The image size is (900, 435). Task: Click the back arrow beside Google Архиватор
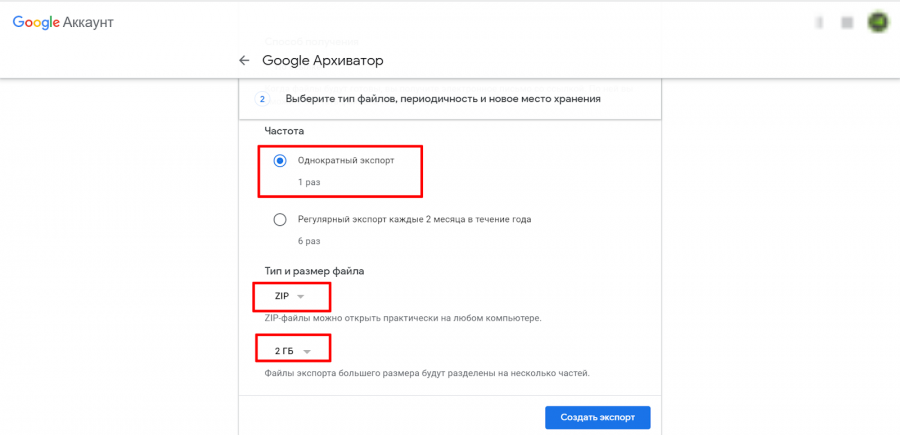244,61
